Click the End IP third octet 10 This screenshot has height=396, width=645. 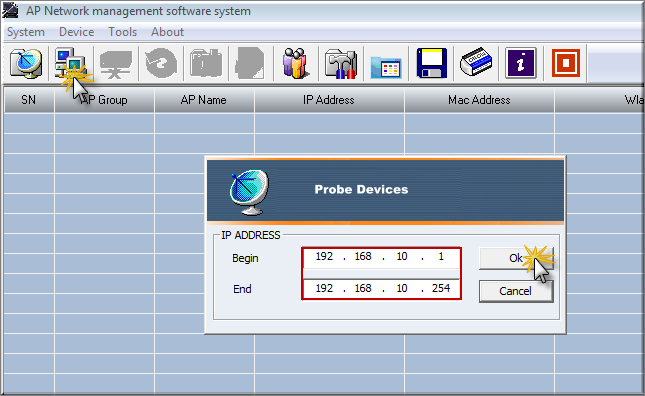(402, 288)
